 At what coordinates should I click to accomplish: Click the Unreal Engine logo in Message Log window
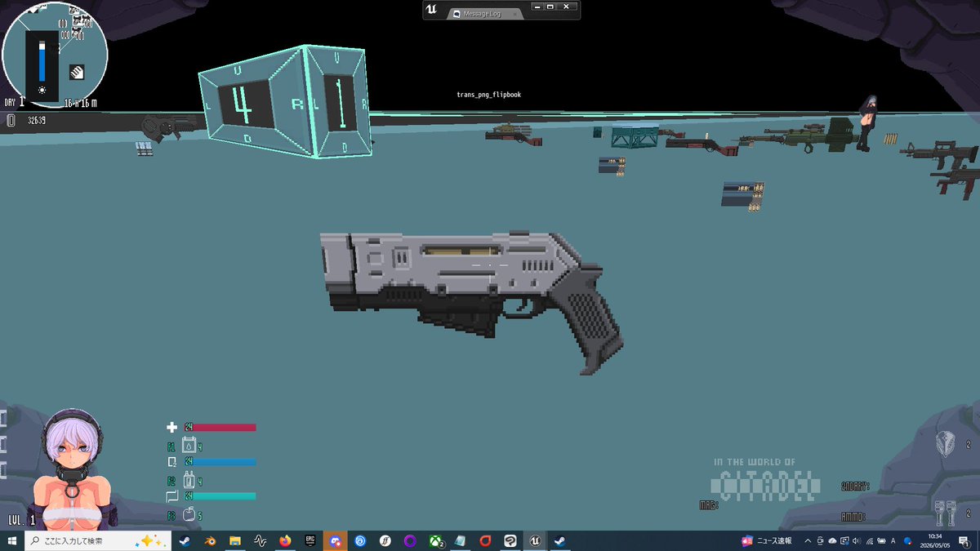431,11
